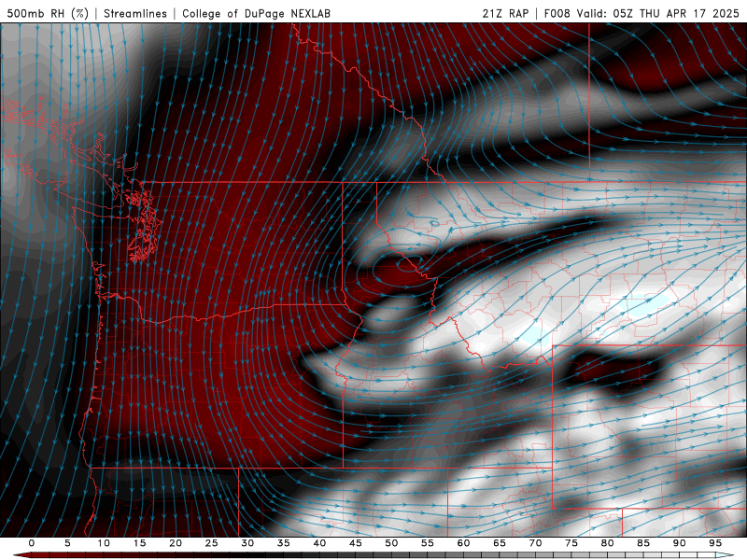Screen dimensions: 747x560
Task: Click the colorbar label "40"
Action: 319,543
